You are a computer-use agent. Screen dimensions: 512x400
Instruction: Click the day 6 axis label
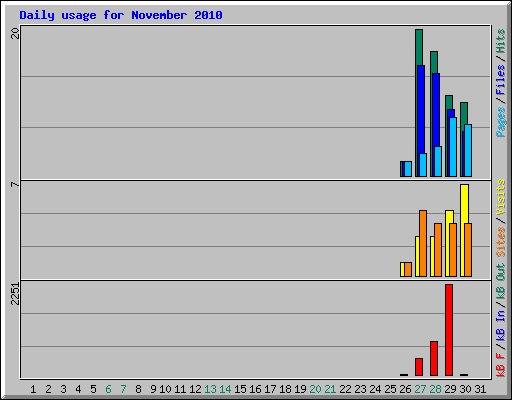coord(108,389)
